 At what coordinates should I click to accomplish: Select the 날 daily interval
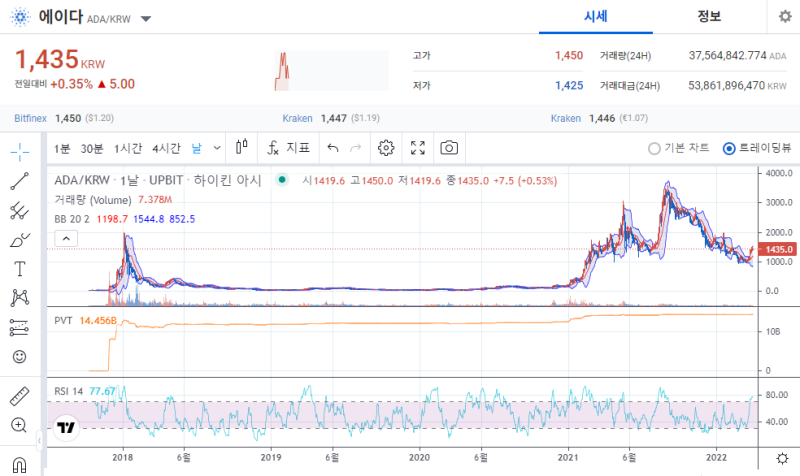point(196,148)
